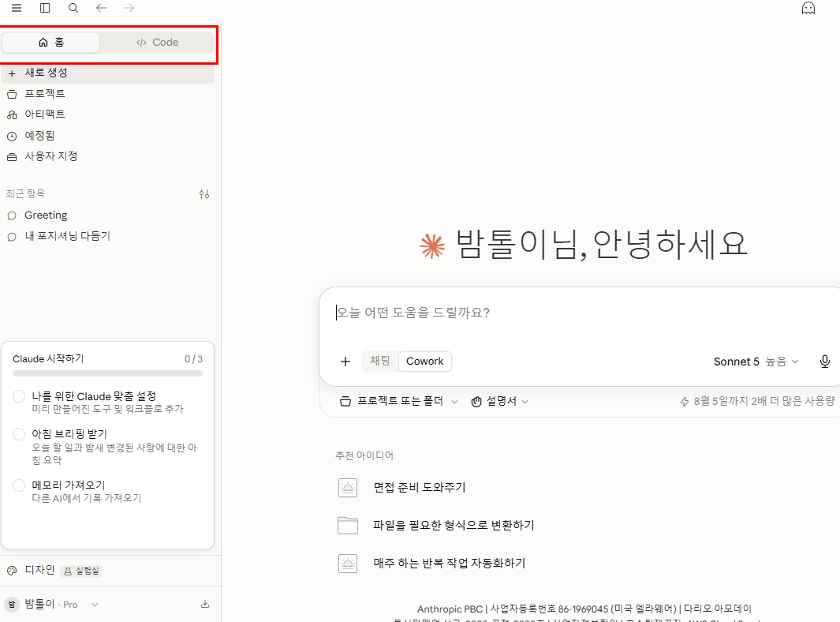The width and height of the screenshot is (840, 622).
Task: Open 아티팩트 in sidebar
Action: click(x=107, y=114)
